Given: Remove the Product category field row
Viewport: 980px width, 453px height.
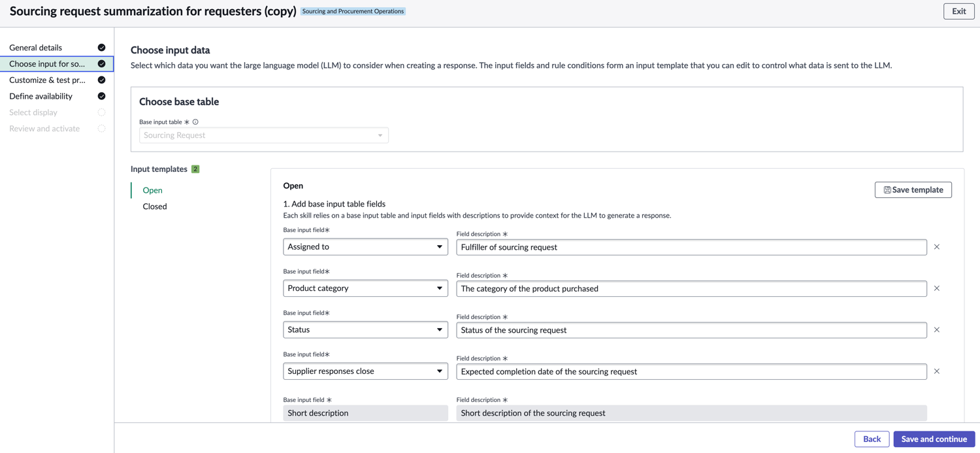Looking at the screenshot, I should click(x=936, y=288).
